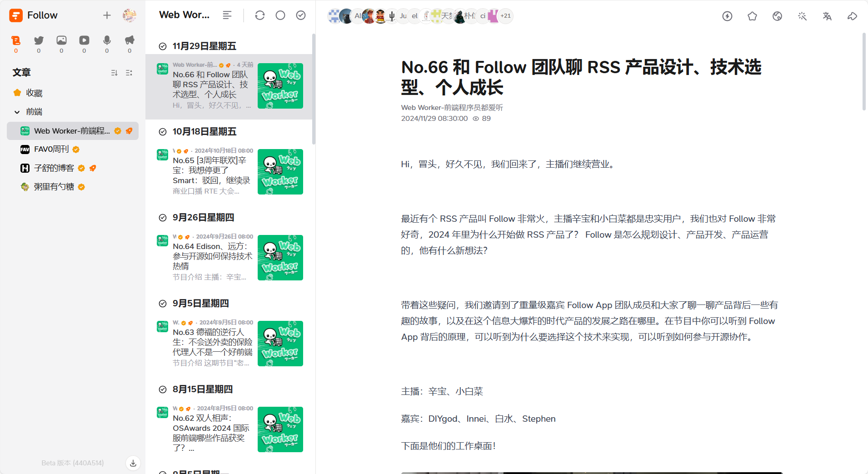
Task: Star this article with the favorite icon
Action: pyautogui.click(x=752, y=16)
